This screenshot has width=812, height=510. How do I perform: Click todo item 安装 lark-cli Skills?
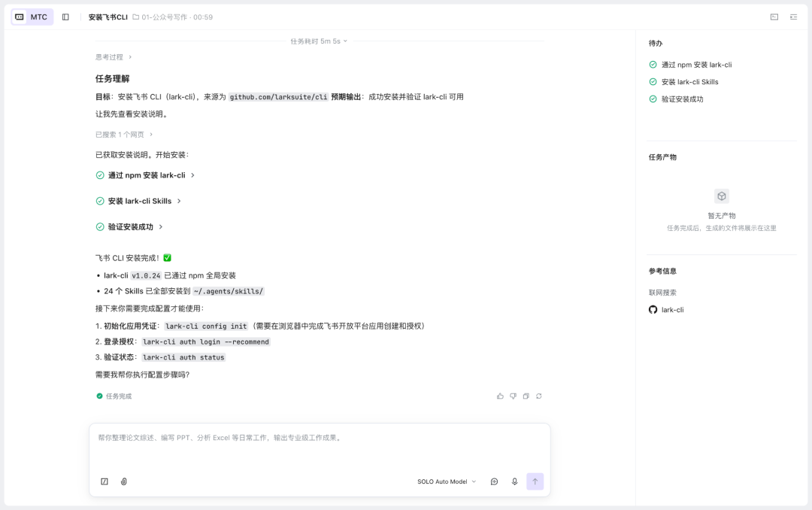683,82
